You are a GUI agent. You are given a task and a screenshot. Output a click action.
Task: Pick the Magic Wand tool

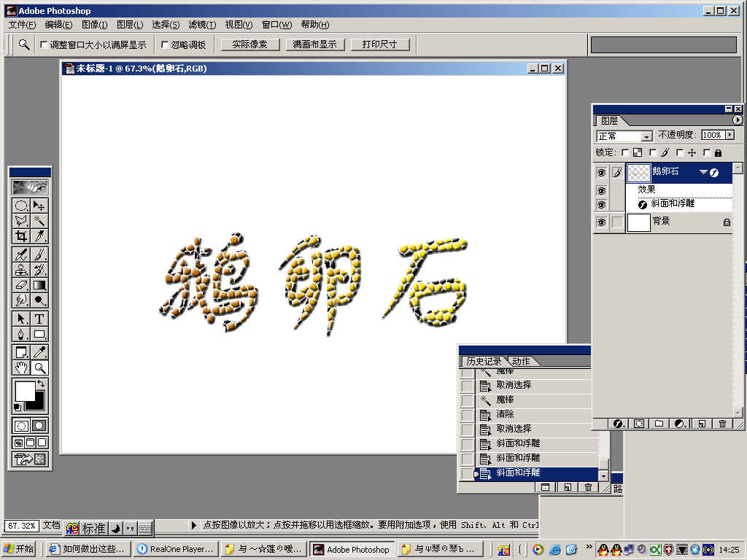pos(39,220)
